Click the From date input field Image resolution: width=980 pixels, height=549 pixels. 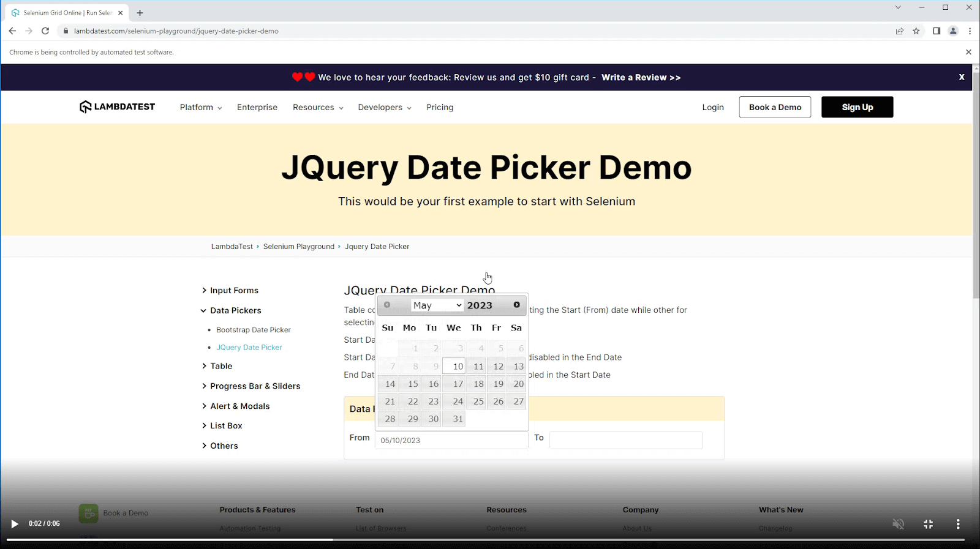[451, 440]
